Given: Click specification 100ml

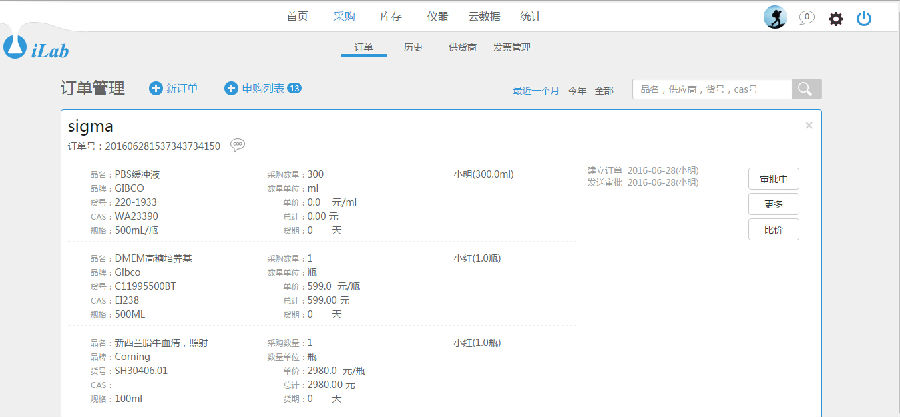Looking at the screenshot, I should [129, 399].
